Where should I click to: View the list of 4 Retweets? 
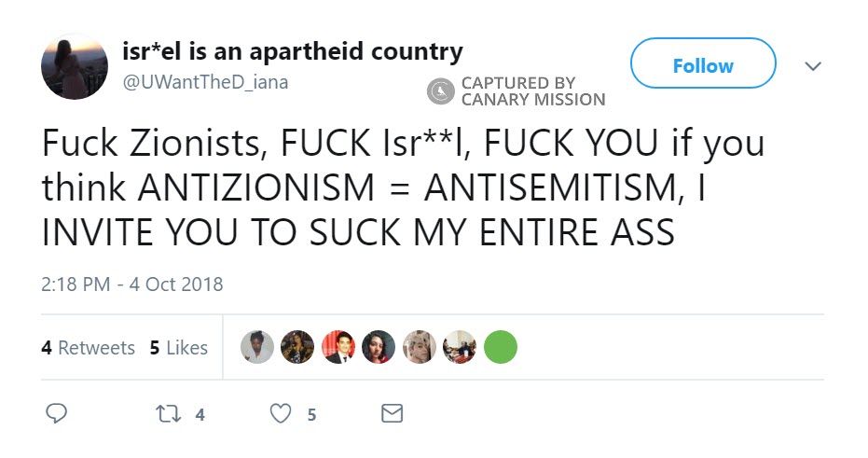coord(89,348)
